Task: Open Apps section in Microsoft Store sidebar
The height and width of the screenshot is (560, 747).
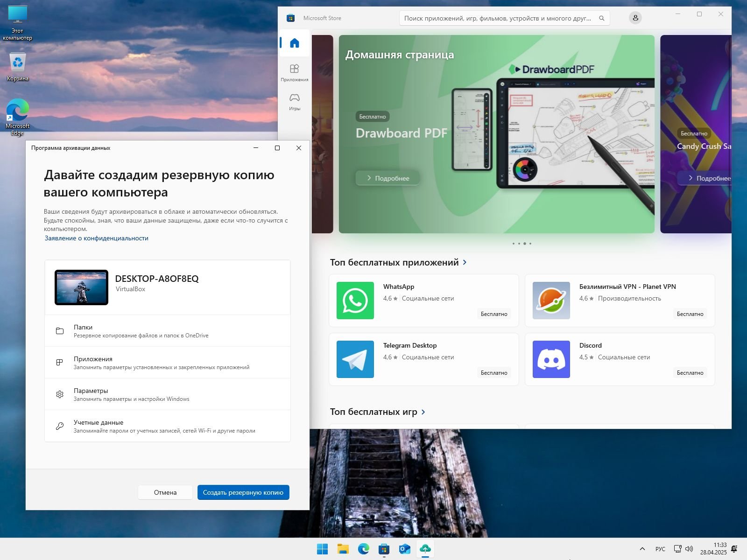Action: (294, 72)
